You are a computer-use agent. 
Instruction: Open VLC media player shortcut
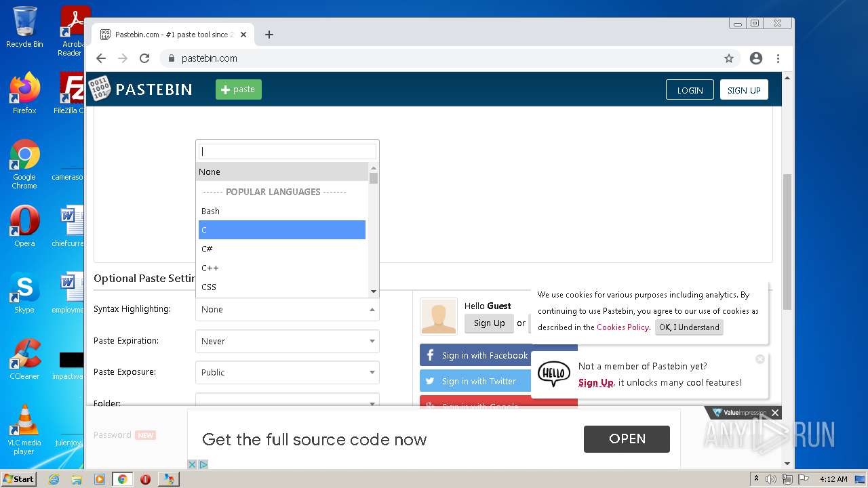[24, 430]
